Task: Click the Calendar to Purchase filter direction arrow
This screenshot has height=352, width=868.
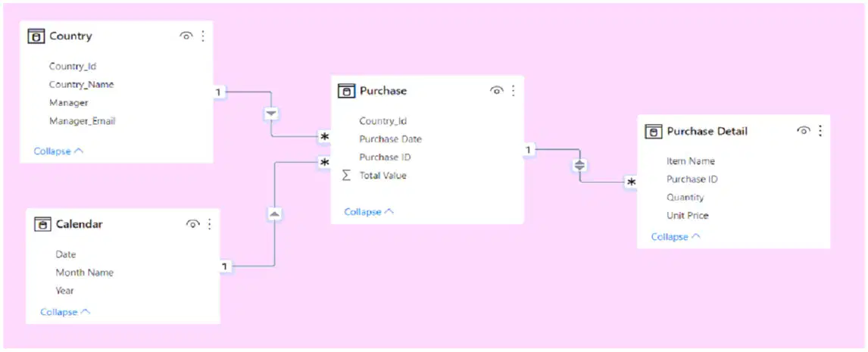Action: [x=275, y=214]
